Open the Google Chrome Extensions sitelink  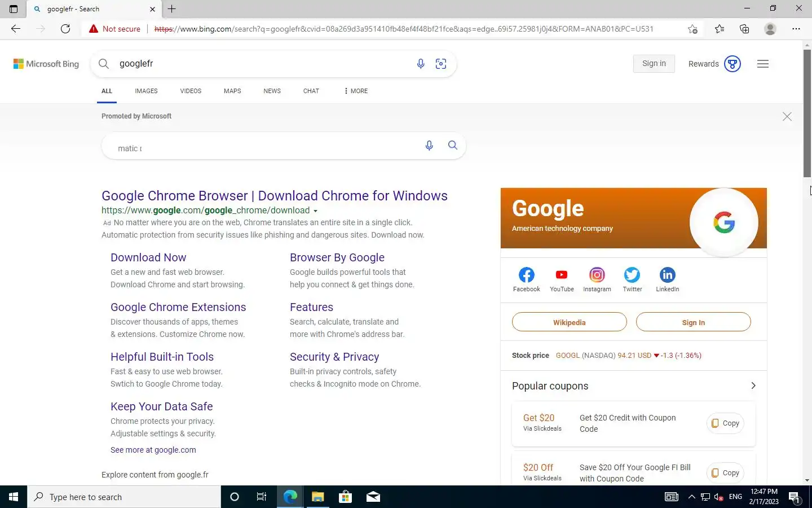coord(178,307)
